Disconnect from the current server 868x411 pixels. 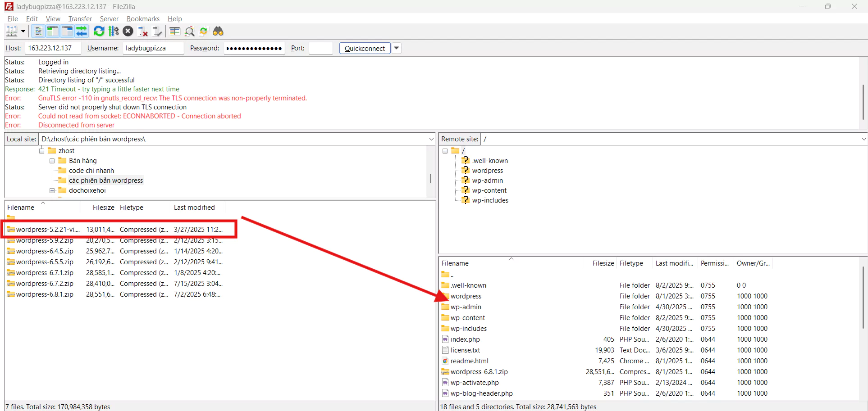click(143, 31)
